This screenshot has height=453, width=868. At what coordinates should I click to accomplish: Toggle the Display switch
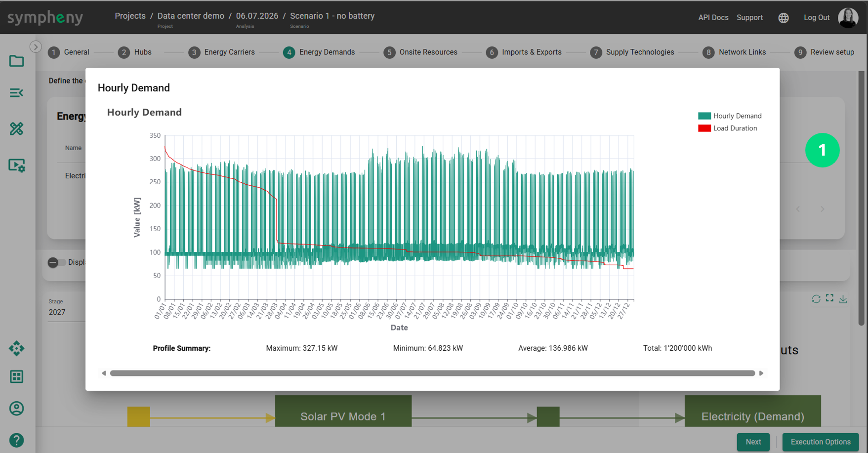point(56,262)
